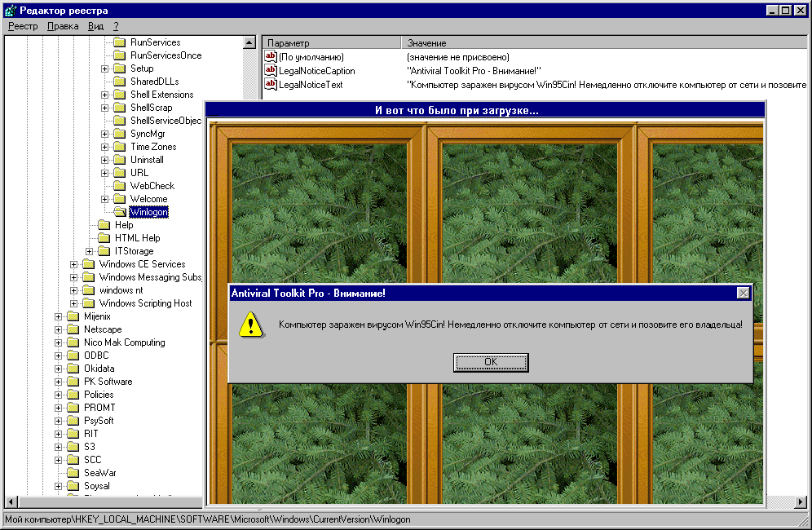Viewport: 812px width, 530px height.
Task: Expand the Windows Scripting Host key
Action: (73, 303)
